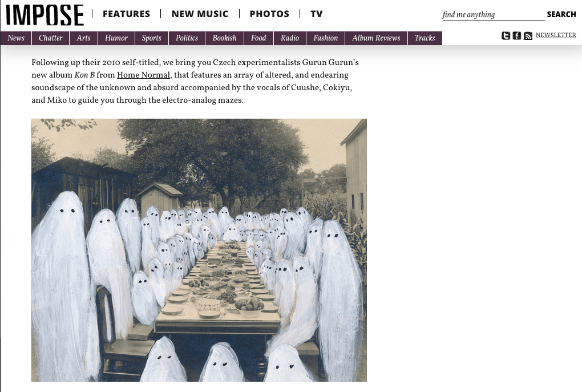Open the TV section
582x392 pixels.
[316, 14]
